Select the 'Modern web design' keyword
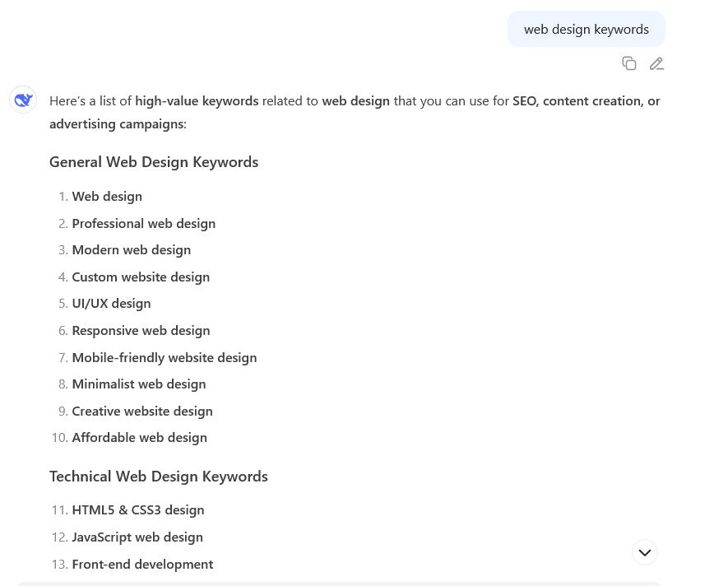 coord(131,249)
